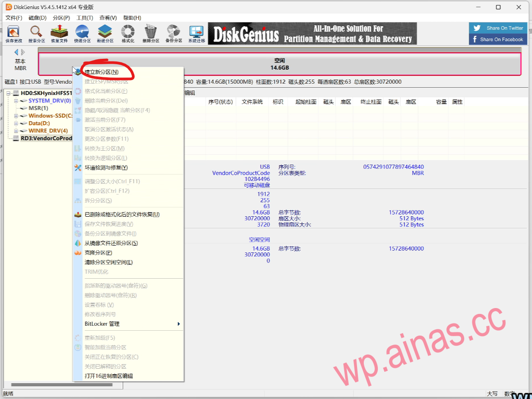Collapse the HD0:SKHynix disk tree node
The width and height of the screenshot is (532, 399).
tap(9, 93)
